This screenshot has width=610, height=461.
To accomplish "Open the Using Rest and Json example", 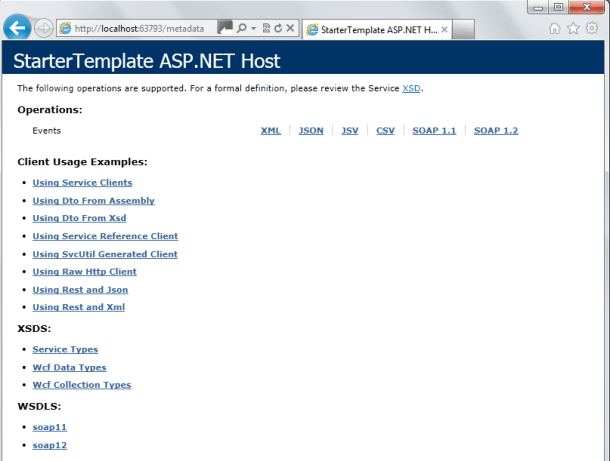I will click(x=80, y=290).
